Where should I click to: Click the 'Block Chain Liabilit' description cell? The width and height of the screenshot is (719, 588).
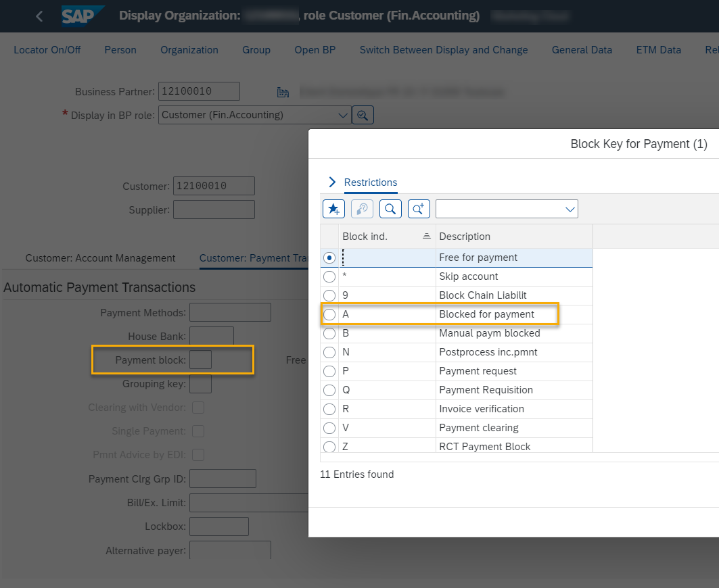coord(514,295)
